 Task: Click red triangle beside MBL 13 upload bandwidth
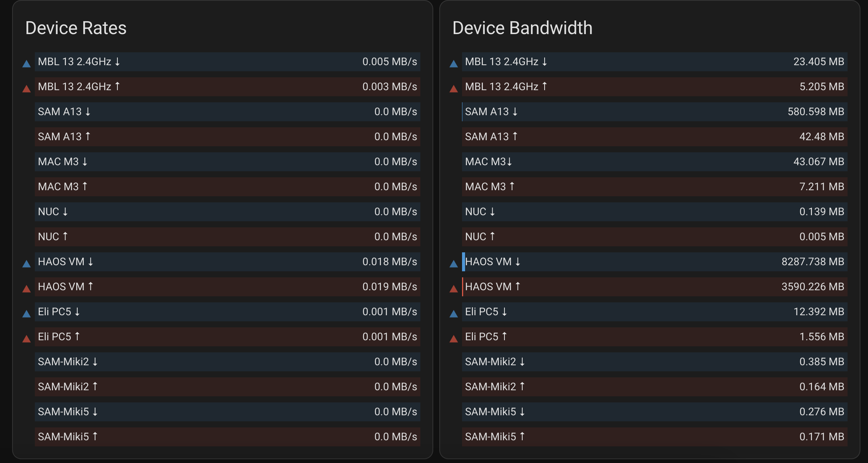pyautogui.click(x=454, y=89)
